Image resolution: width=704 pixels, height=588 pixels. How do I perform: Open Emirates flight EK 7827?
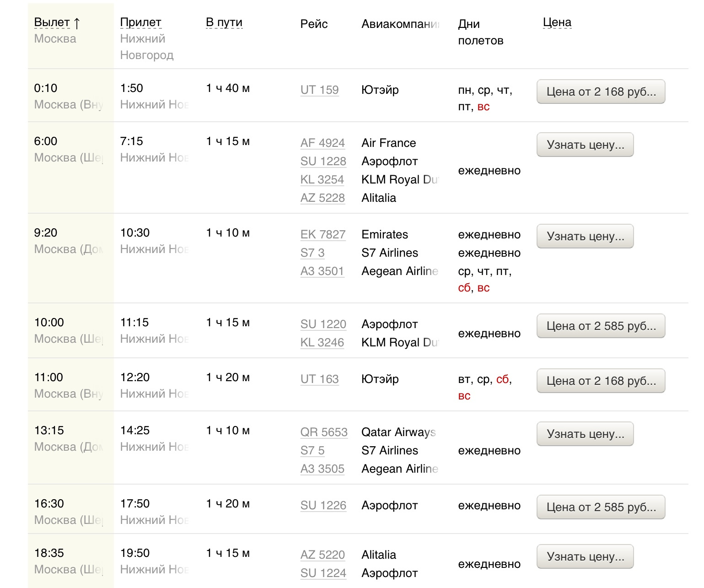pos(322,235)
